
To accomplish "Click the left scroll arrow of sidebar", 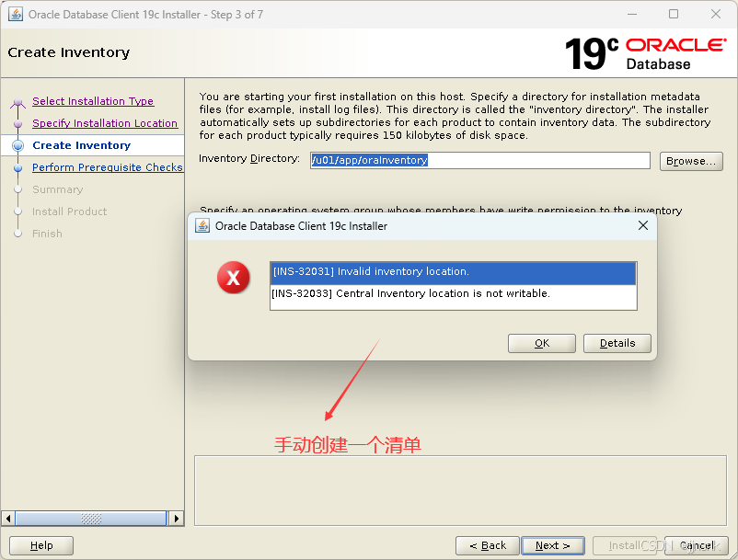I will tap(8, 519).
